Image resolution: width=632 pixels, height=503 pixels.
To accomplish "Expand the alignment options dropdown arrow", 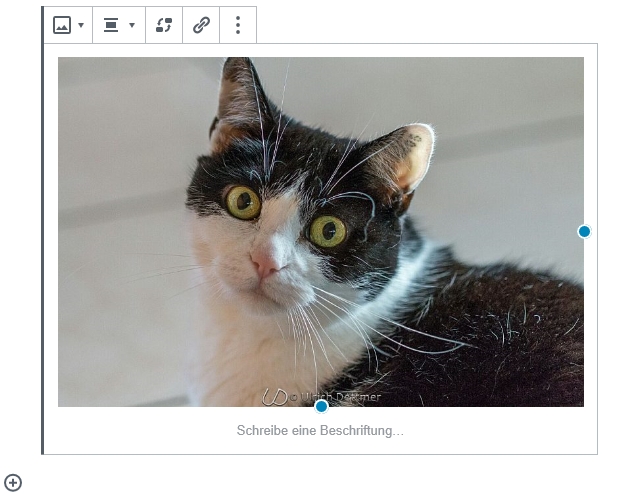I will click(132, 26).
